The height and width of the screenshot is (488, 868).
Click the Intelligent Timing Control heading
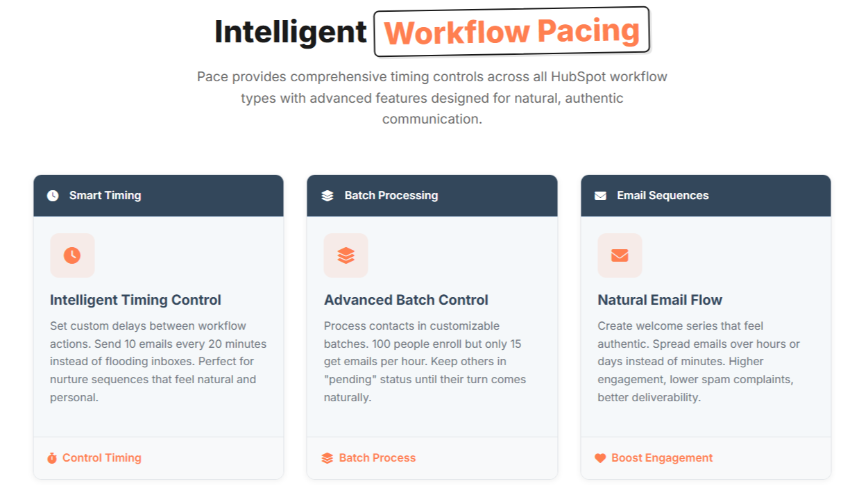click(x=135, y=300)
